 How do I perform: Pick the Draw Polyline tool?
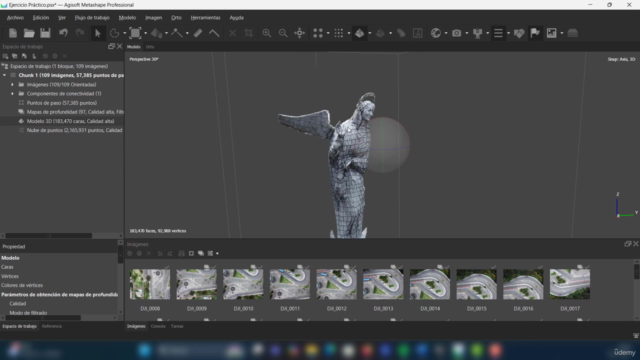pos(177,33)
